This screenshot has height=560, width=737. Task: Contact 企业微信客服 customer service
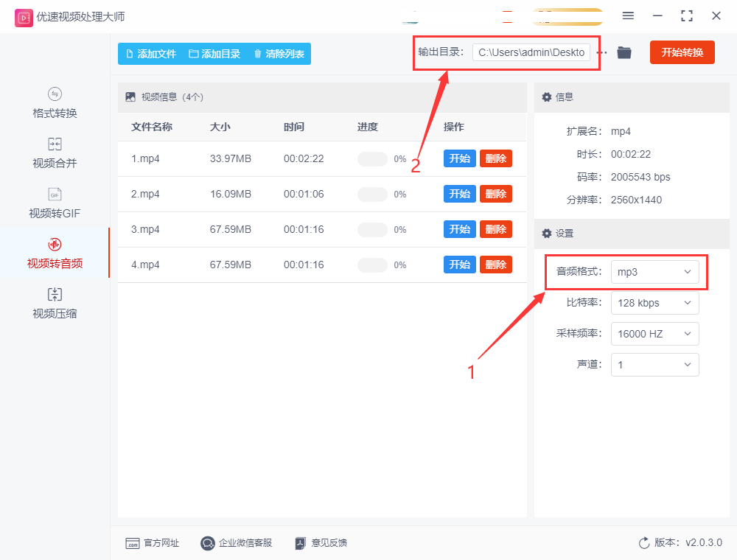point(236,543)
